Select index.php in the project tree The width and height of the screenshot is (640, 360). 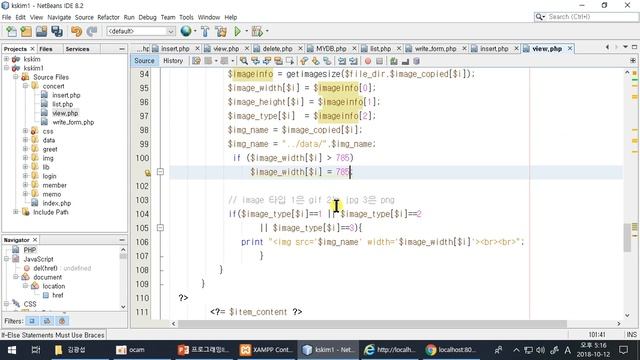tap(57, 203)
